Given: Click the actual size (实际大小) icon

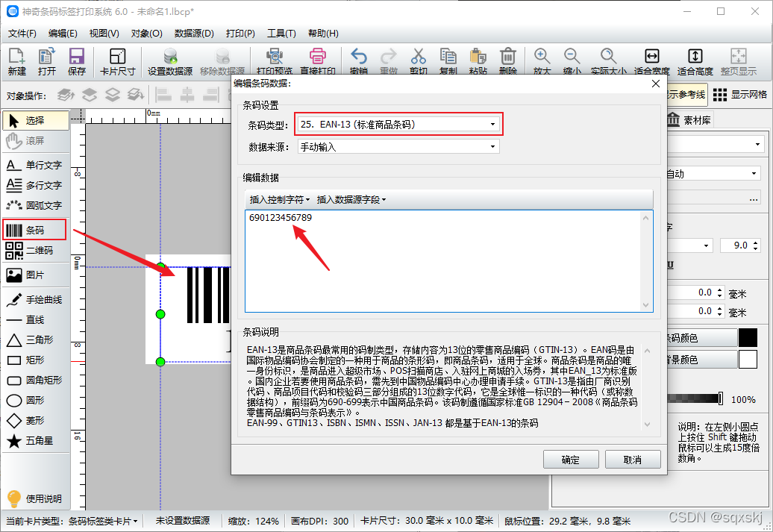Looking at the screenshot, I should click(608, 61).
